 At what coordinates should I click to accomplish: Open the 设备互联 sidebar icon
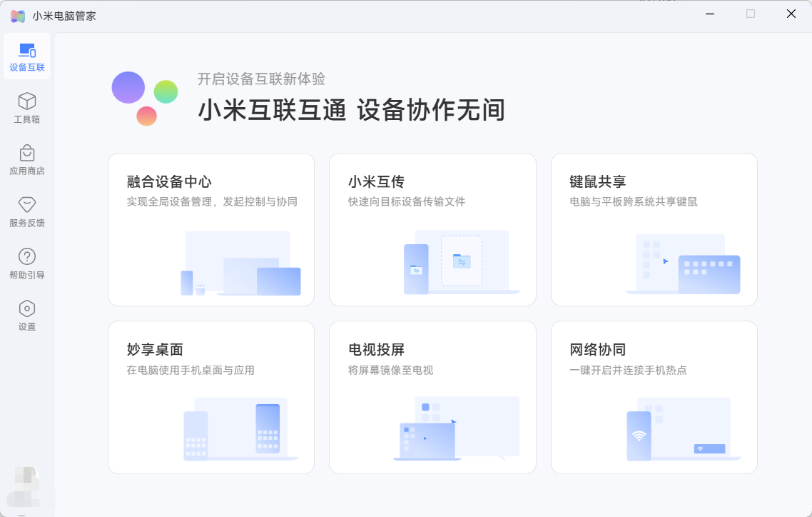click(27, 51)
